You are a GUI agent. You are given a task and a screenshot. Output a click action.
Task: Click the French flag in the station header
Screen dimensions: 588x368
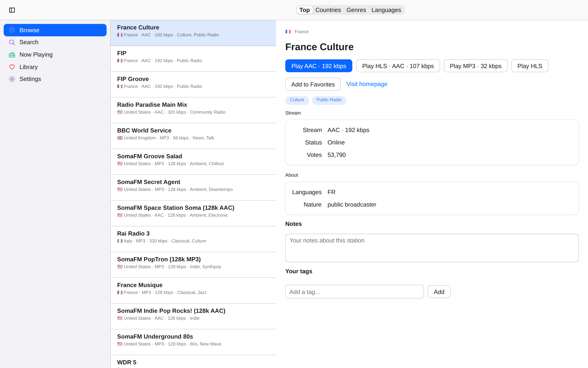[x=288, y=32]
